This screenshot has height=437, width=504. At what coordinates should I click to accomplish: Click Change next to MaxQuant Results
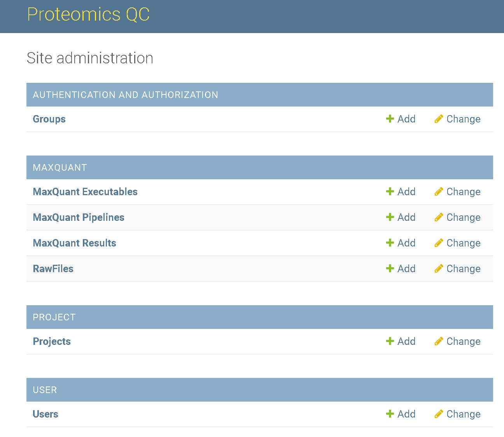pos(464,243)
